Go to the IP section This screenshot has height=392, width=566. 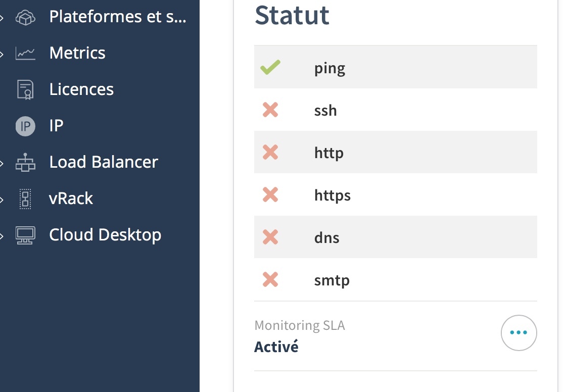[56, 126]
